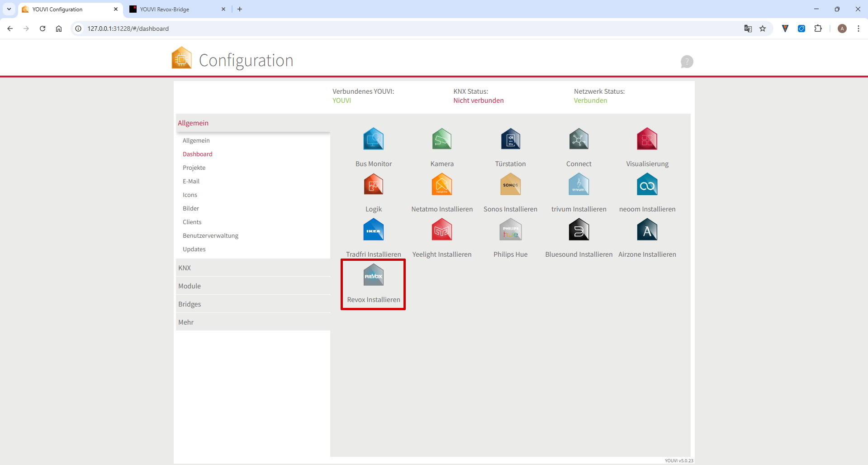Expand the Module sidebar section
This screenshot has width=868, height=465.
point(190,286)
